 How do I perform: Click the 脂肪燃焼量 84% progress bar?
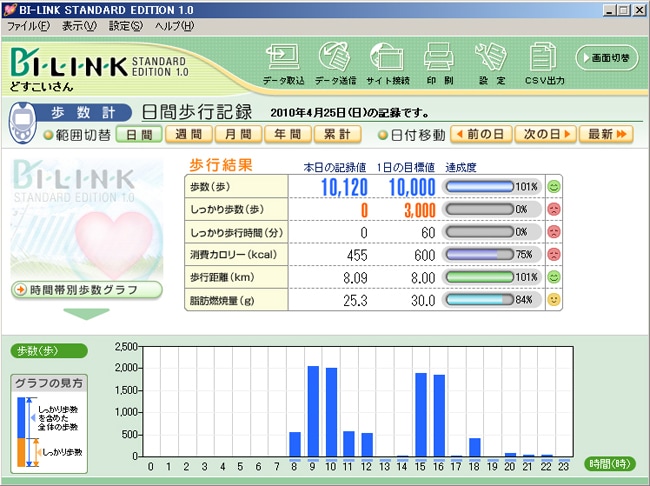point(480,299)
